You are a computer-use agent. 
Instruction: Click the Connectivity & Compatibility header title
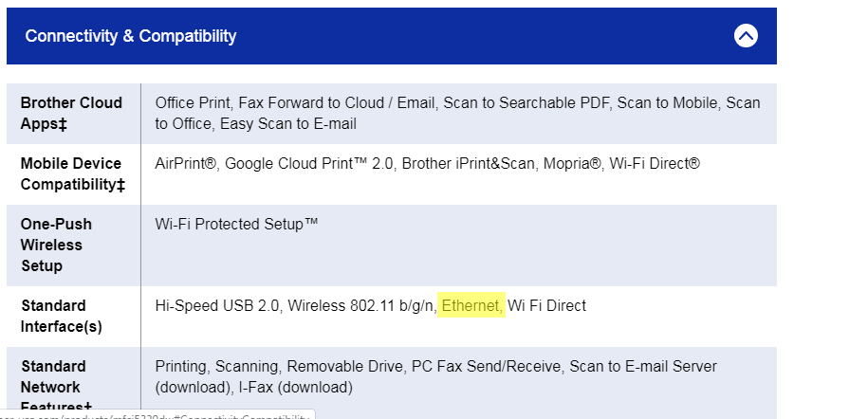pos(131,36)
